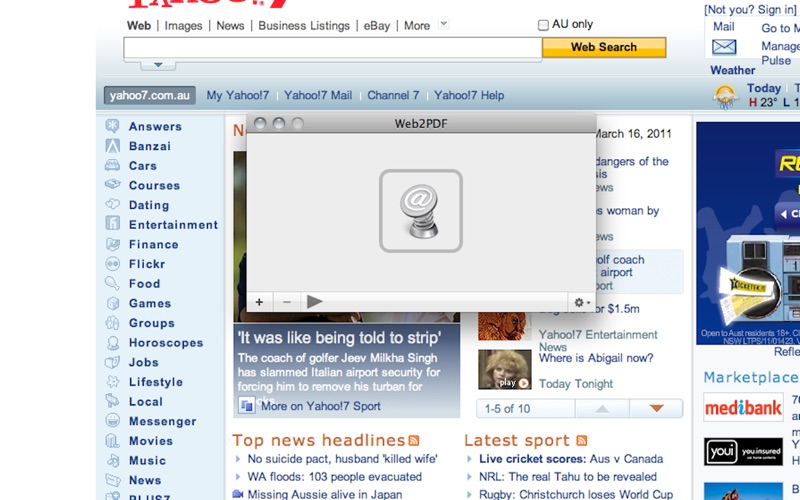Open 'NRL: The real Tahu' story
800x500 pixels.
click(568, 477)
